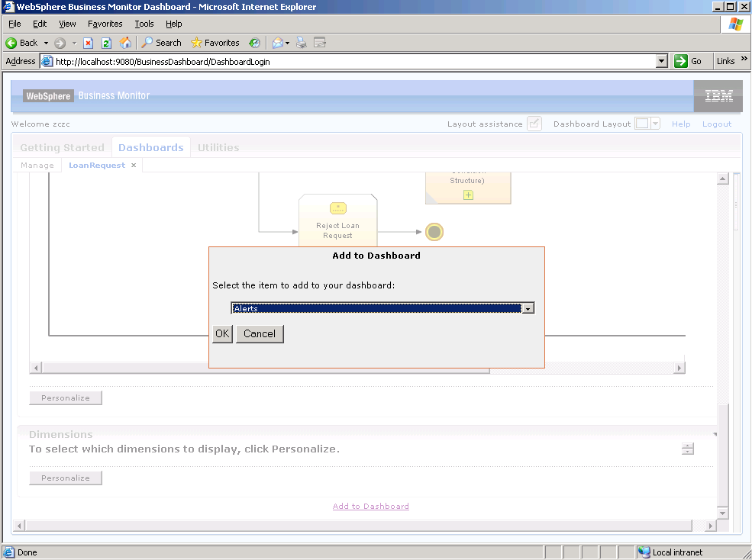The width and height of the screenshot is (752, 560).
Task: Open the Edit menu
Action: point(40,24)
